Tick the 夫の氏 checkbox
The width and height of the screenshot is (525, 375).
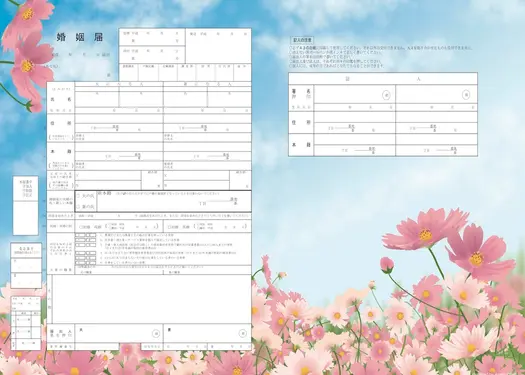click(78, 196)
